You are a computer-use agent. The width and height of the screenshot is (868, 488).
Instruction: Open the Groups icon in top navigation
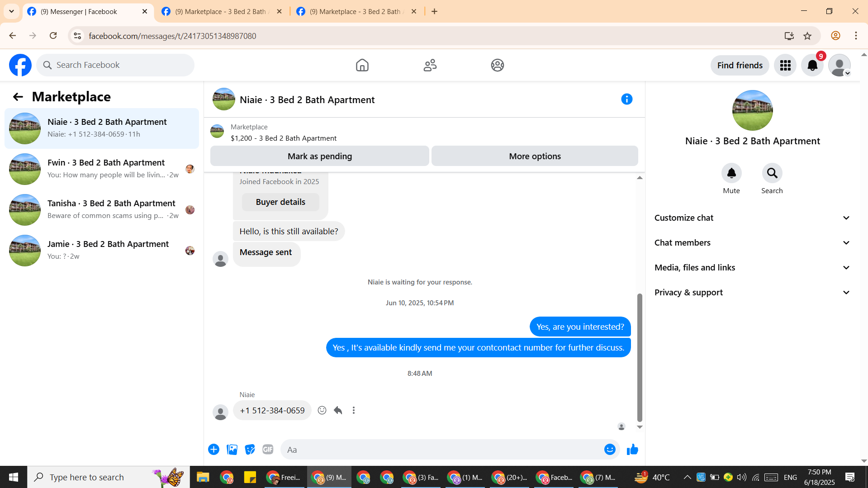[497, 65]
